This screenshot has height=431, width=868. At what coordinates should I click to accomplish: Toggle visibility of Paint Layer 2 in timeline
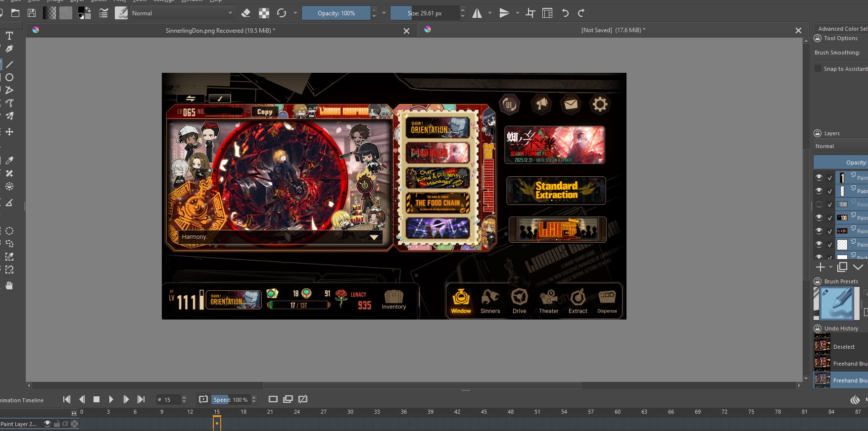[48, 424]
